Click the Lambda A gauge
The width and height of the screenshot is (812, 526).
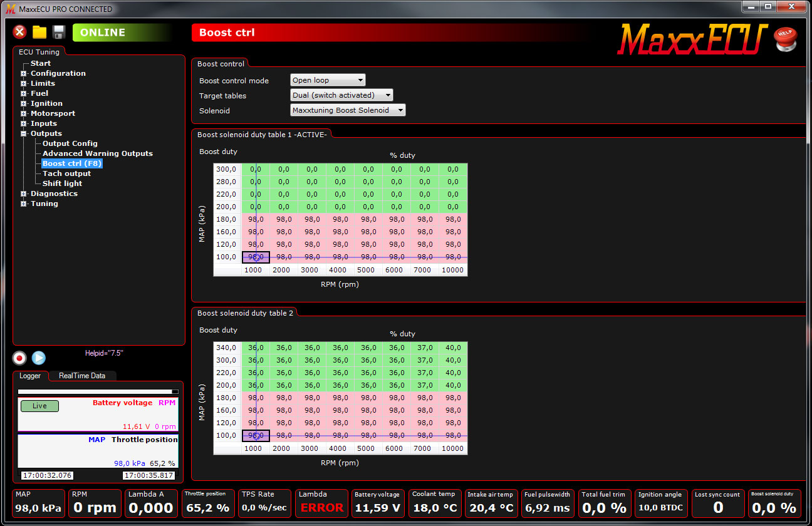151,503
